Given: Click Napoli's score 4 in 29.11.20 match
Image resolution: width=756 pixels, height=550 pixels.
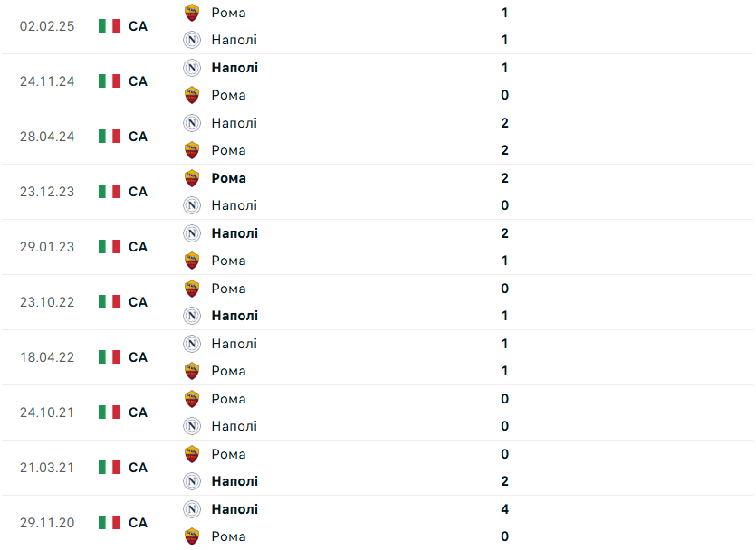Looking at the screenshot, I should click(x=504, y=509).
